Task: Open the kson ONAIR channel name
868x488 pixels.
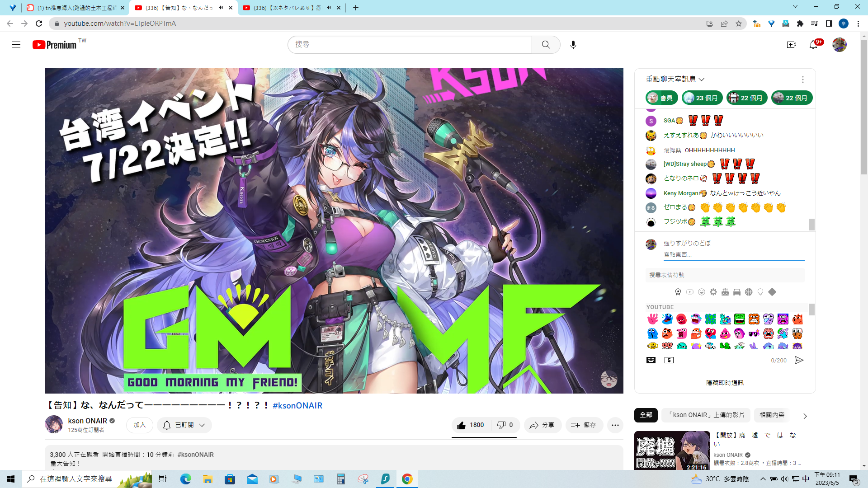Action: [x=88, y=421]
